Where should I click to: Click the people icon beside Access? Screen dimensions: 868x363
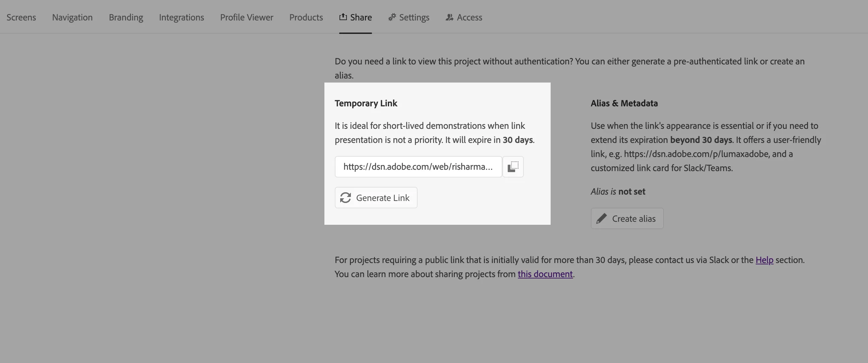tap(449, 17)
